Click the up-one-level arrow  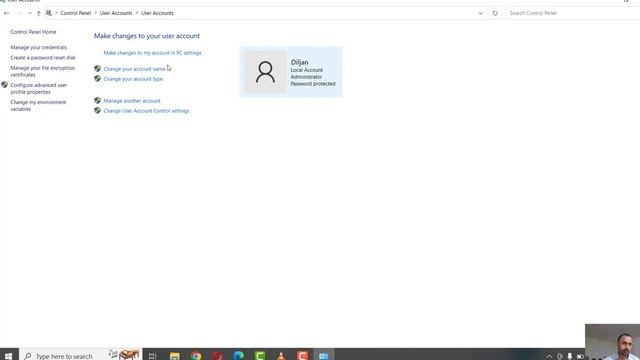[38, 13]
